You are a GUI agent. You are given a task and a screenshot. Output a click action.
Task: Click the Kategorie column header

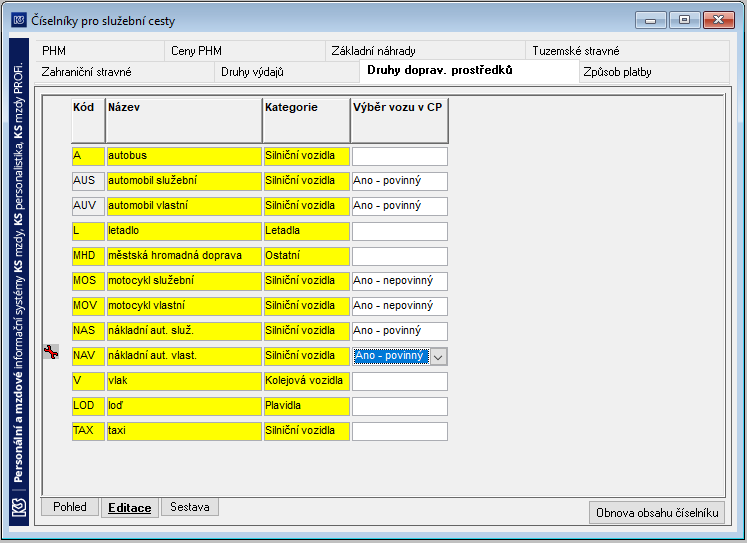click(x=306, y=121)
